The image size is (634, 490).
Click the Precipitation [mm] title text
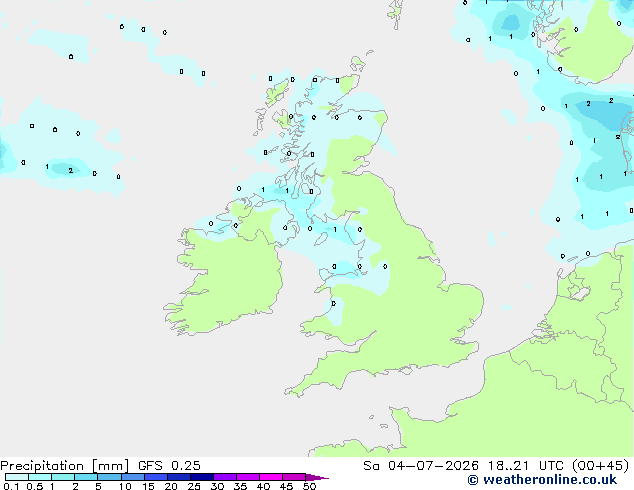tap(65, 466)
